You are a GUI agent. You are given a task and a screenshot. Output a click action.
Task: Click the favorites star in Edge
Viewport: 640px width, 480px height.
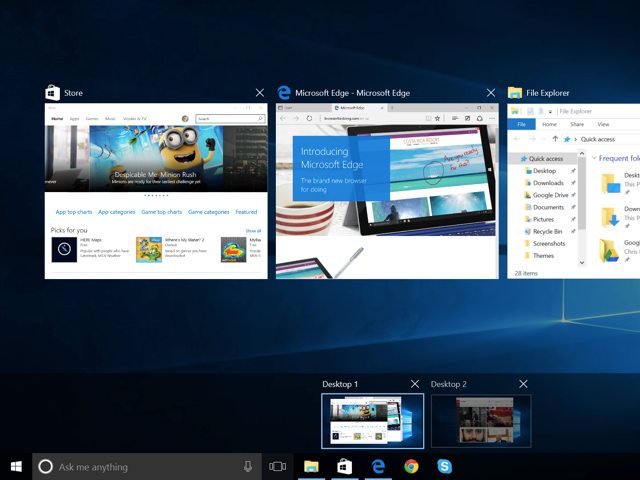click(x=437, y=118)
